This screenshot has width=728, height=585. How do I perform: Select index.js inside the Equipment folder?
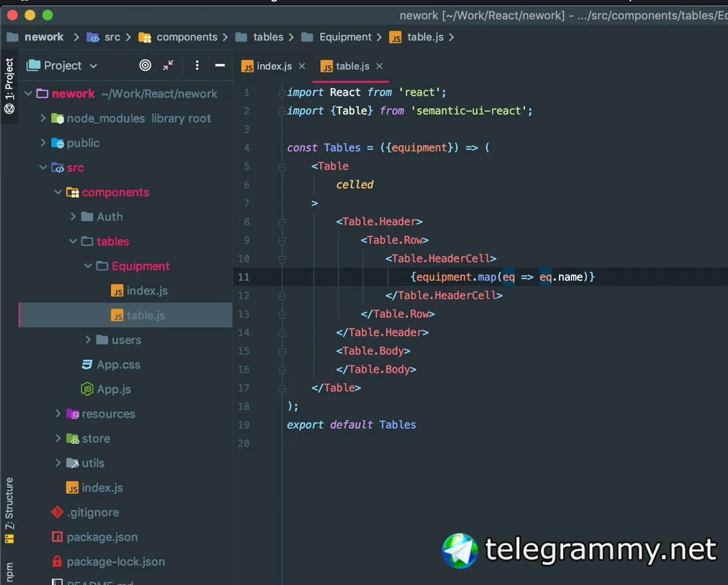pyautogui.click(x=147, y=291)
